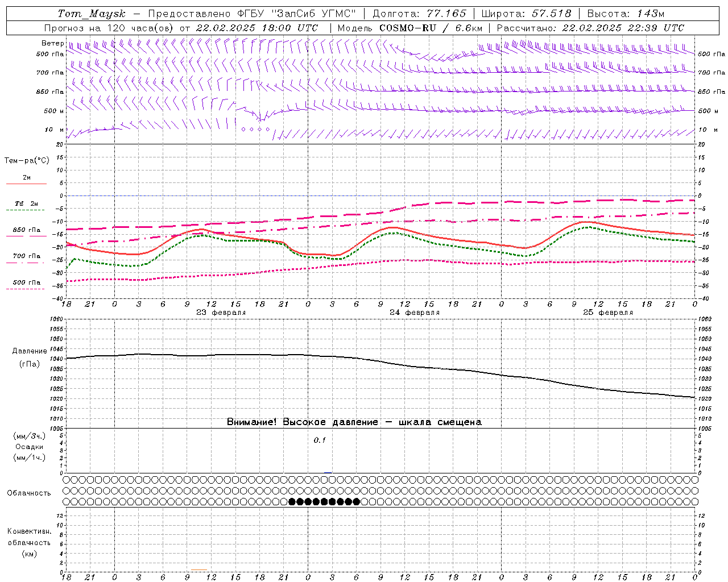Select the Тем-ра(°C) panel label

(x=27, y=161)
